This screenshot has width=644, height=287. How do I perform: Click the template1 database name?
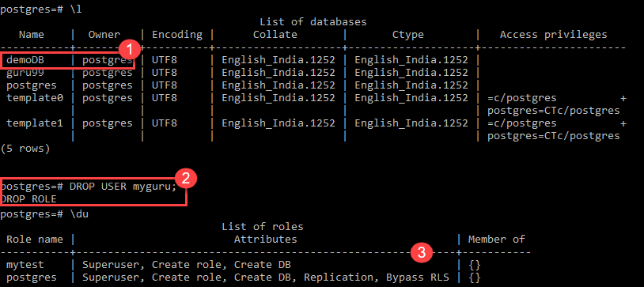[35, 123]
